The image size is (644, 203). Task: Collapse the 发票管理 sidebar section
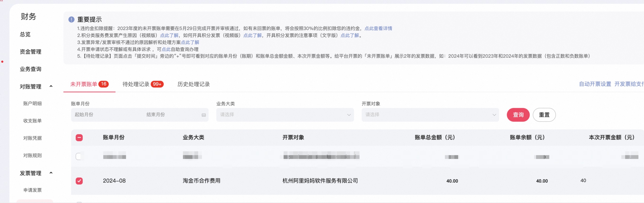click(x=51, y=173)
